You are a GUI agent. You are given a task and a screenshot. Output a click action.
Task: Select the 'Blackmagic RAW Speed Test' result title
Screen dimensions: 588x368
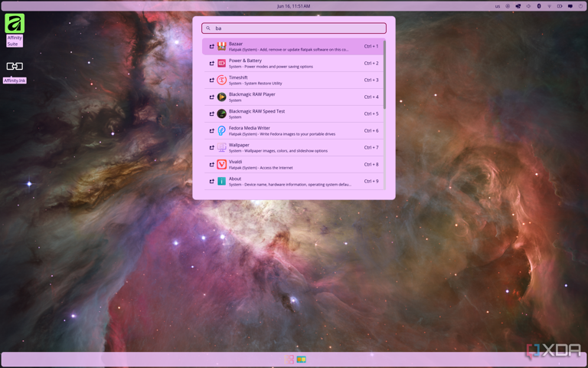click(x=257, y=111)
